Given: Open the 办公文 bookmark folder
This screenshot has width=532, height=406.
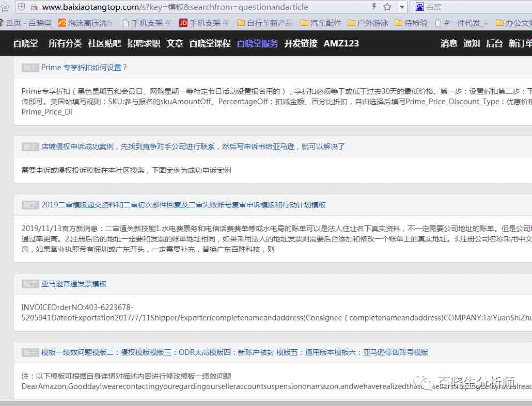Looking at the screenshot, I should [514, 23].
